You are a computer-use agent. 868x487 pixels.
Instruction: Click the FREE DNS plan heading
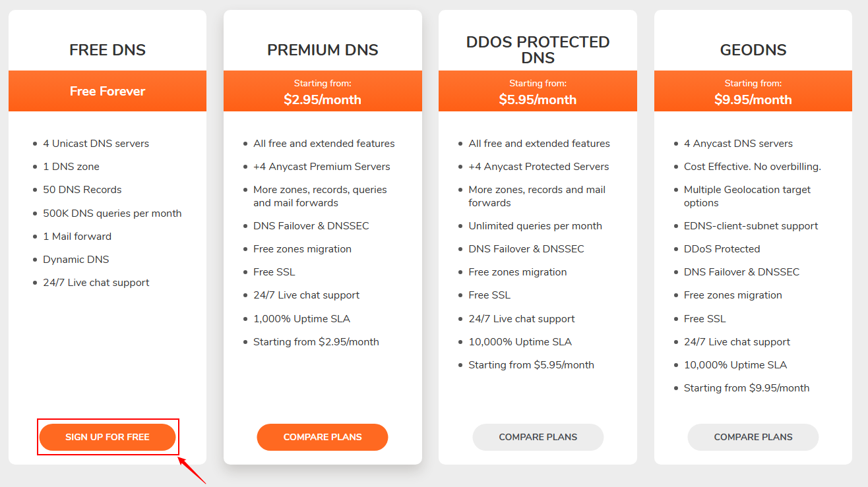(108, 50)
